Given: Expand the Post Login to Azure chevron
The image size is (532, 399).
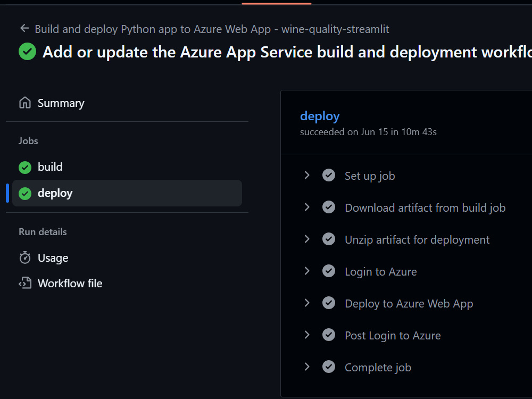Looking at the screenshot, I should click(x=307, y=335).
